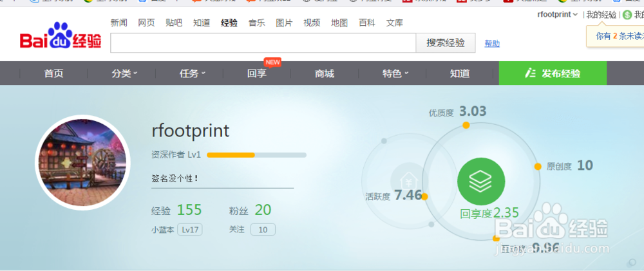Open 商城 in the navigation bar
The height and width of the screenshot is (271, 644).
pyautogui.click(x=325, y=73)
